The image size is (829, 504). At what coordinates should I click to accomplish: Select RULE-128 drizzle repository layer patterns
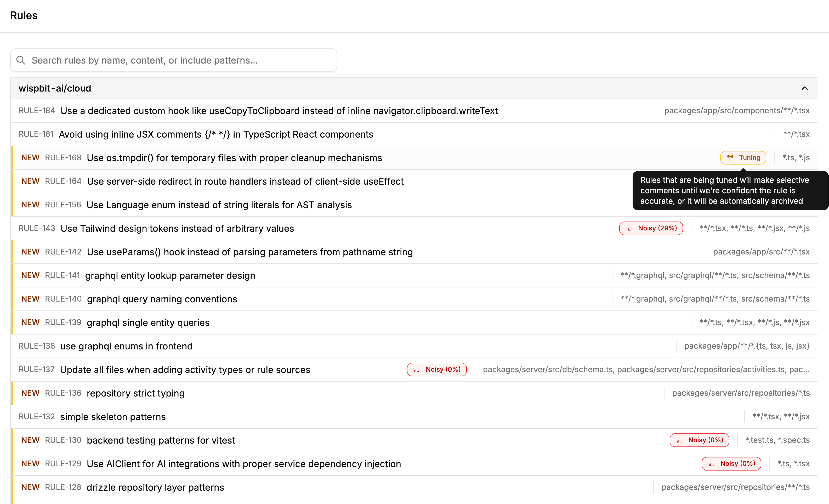coord(155,488)
